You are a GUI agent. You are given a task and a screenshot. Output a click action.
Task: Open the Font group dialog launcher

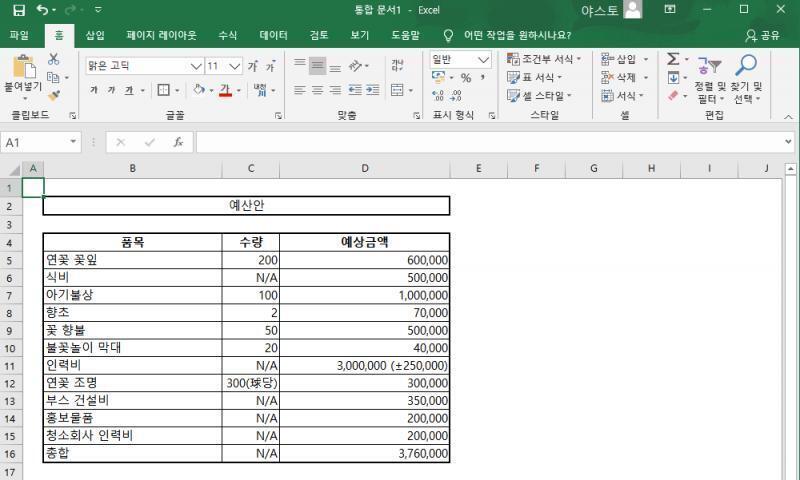278,116
